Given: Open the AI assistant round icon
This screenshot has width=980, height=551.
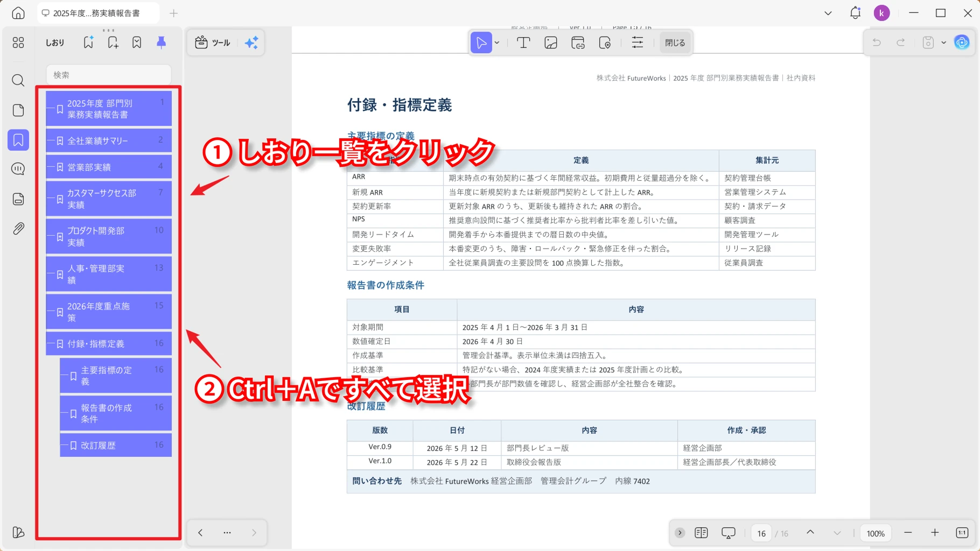Looking at the screenshot, I should click(x=962, y=43).
